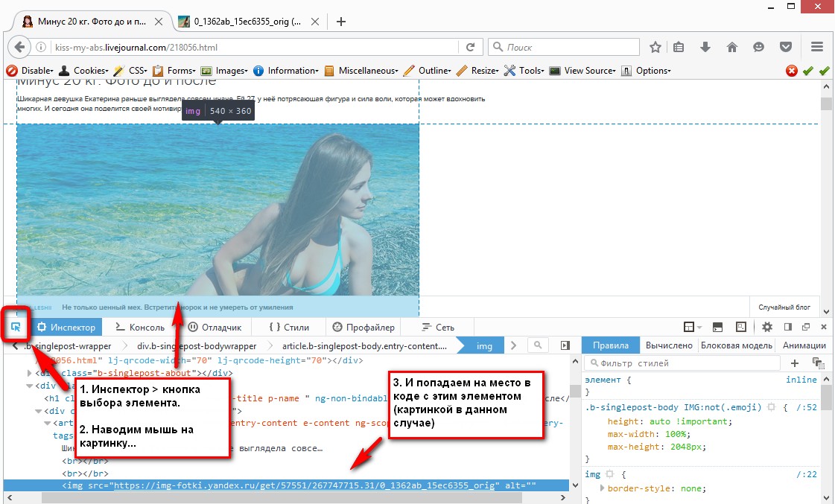The height and width of the screenshot is (504, 835).
Task: Close the 'Минус 20 кг' tab
Action: 158,22
